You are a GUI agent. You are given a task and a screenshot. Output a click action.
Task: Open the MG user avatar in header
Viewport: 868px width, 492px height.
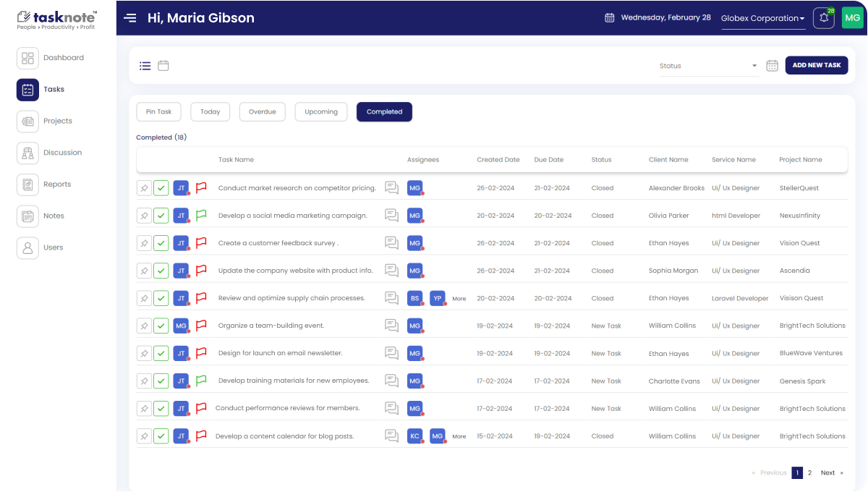(x=852, y=18)
